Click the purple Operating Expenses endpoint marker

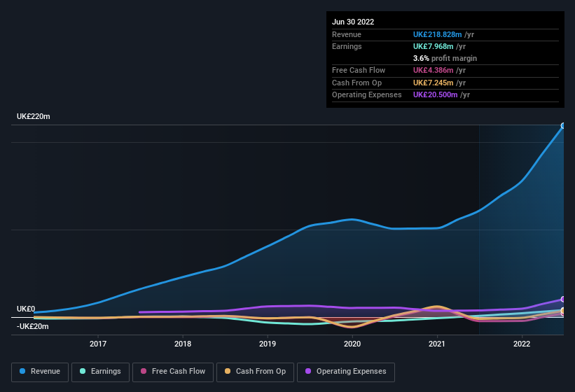(563, 300)
